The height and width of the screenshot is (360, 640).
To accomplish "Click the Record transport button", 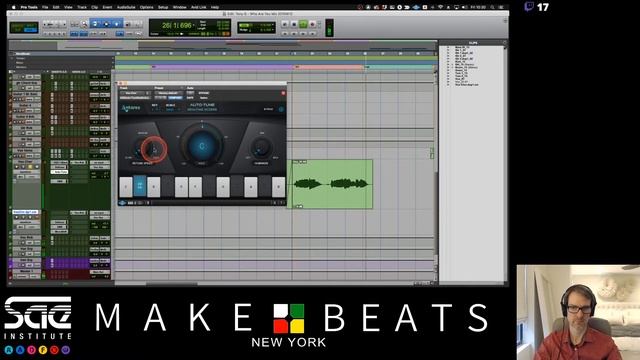I will point(313,24).
